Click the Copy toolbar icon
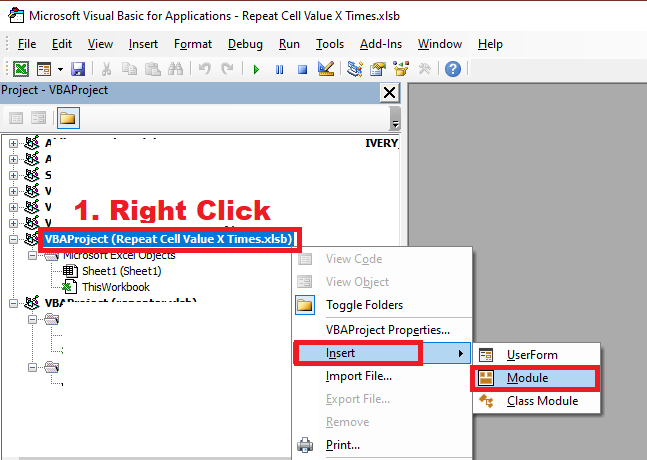Viewport: 647px width, 460px height. coord(129,69)
